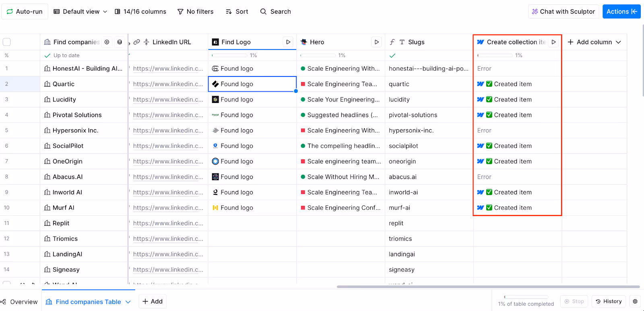Open the Default view dropdown
644x311 pixels.
click(x=80, y=12)
